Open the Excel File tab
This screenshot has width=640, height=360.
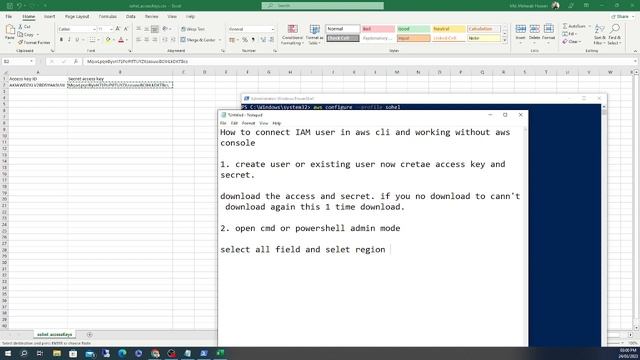pos(9,17)
